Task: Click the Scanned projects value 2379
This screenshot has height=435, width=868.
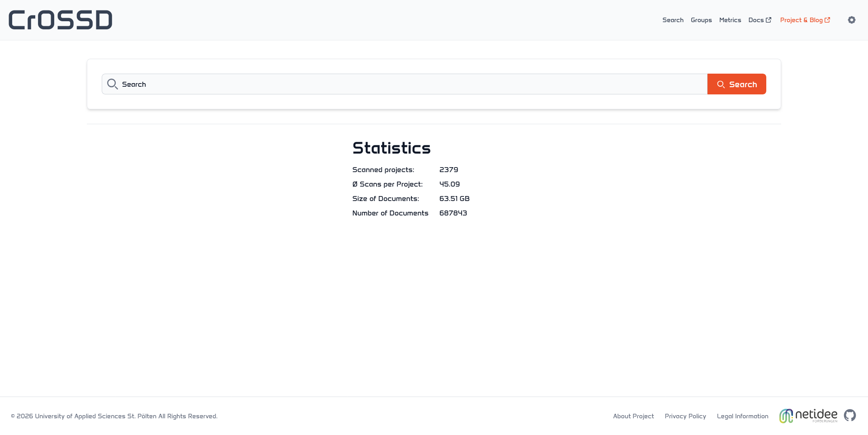Action: click(x=448, y=170)
